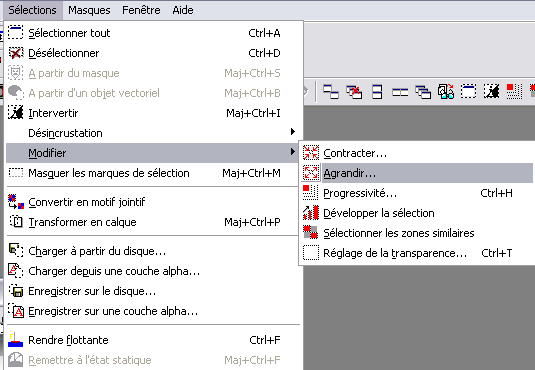Choose Sélectionner tout entry
Image resolution: width=535 pixels, height=370 pixels.
[x=153, y=33]
